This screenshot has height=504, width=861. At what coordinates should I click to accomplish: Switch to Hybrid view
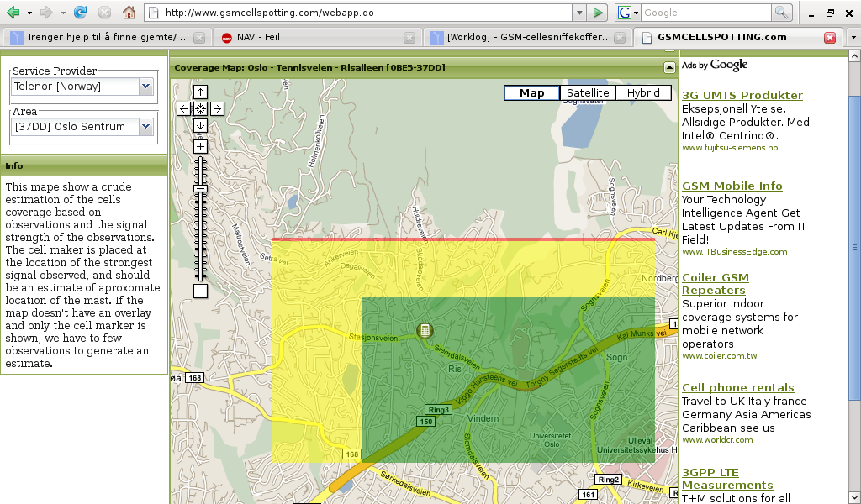643,92
